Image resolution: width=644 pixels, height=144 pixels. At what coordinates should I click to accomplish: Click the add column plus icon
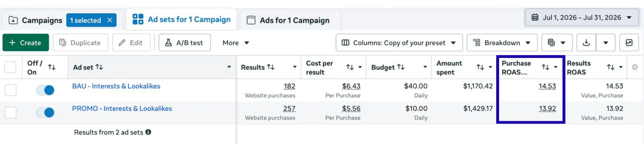click(635, 67)
